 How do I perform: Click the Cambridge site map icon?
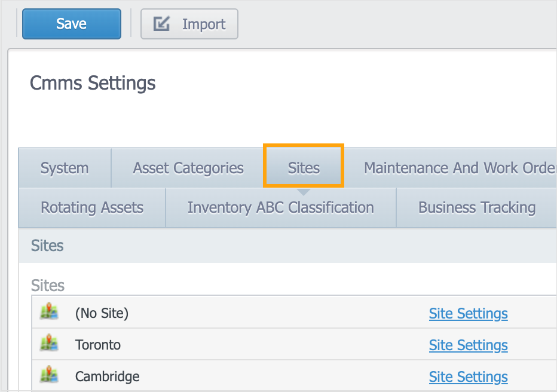coord(49,376)
